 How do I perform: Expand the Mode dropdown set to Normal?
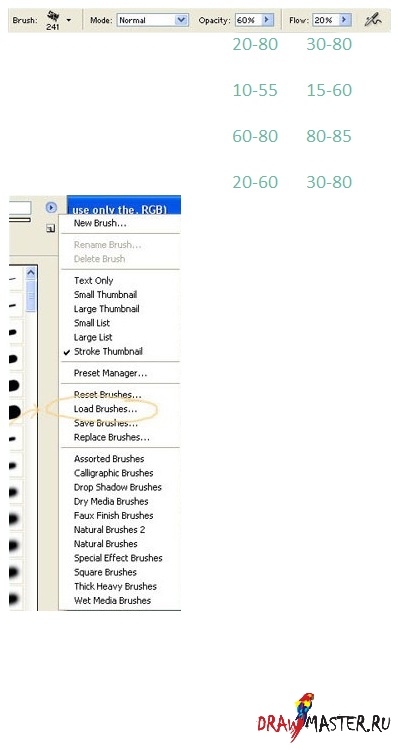click(181, 20)
